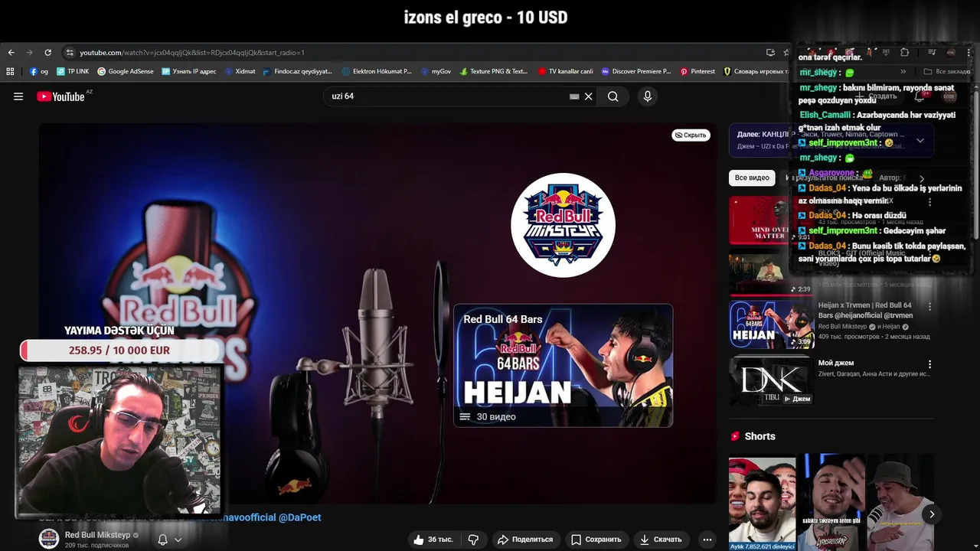Open the browser apps grid icon
This screenshot has width=980, height=551.
click(10, 71)
